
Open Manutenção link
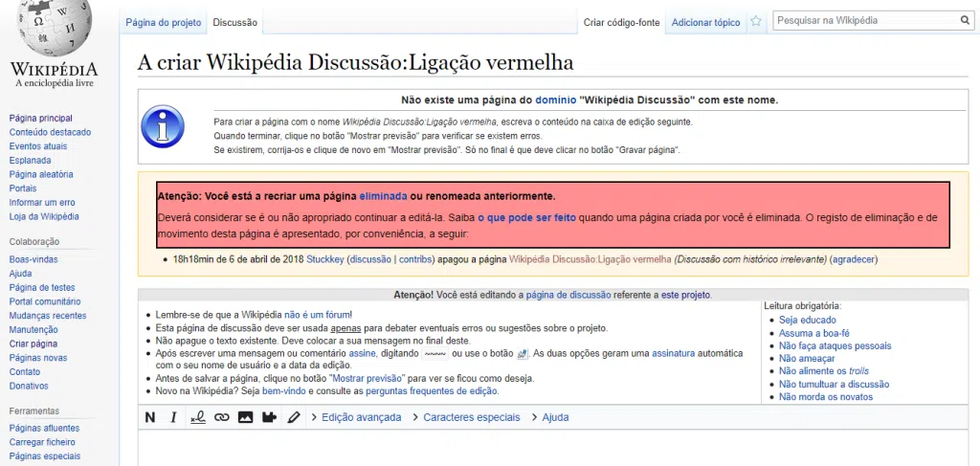click(x=33, y=330)
